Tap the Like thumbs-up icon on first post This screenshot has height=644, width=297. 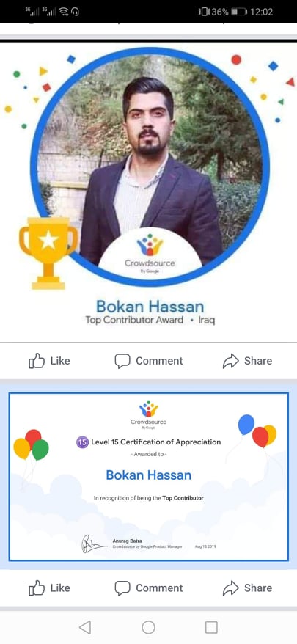pyautogui.click(x=37, y=361)
